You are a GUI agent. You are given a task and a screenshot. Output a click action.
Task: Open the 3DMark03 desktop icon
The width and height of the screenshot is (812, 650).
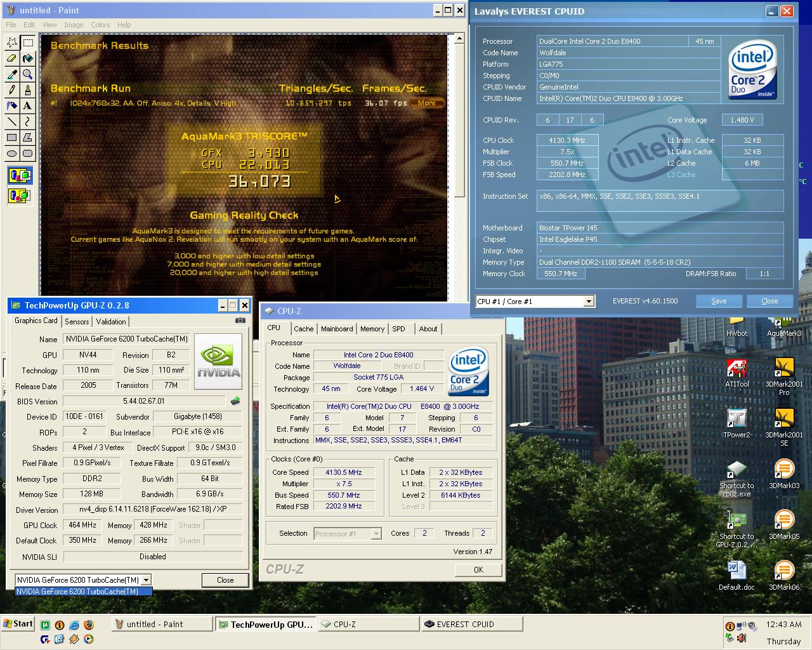[x=784, y=474]
